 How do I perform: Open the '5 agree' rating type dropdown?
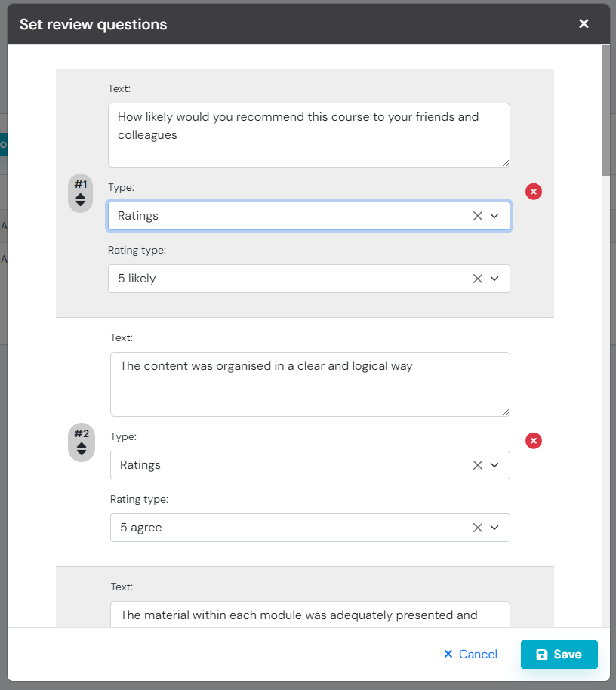click(494, 528)
